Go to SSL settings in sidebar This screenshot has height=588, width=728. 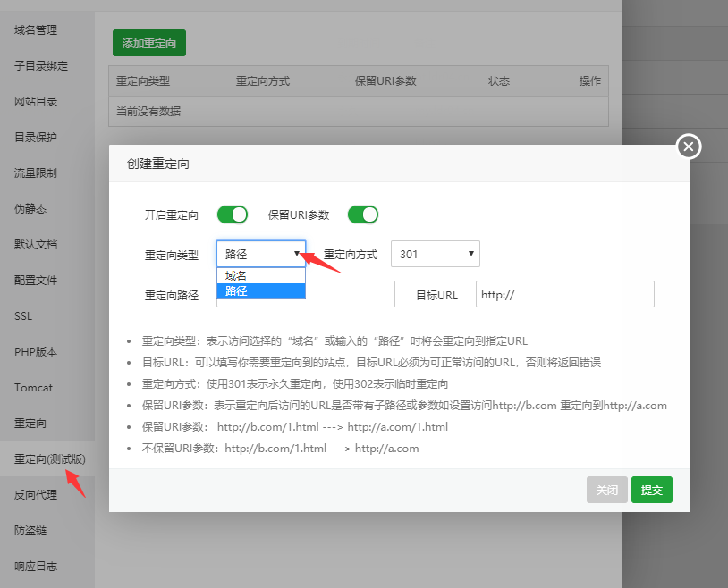(23, 316)
